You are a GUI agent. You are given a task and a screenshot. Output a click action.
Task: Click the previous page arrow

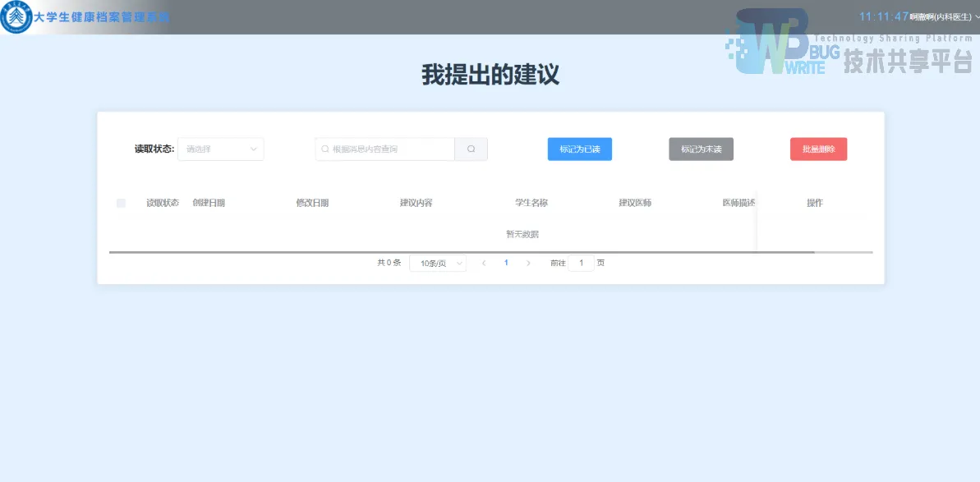click(483, 263)
